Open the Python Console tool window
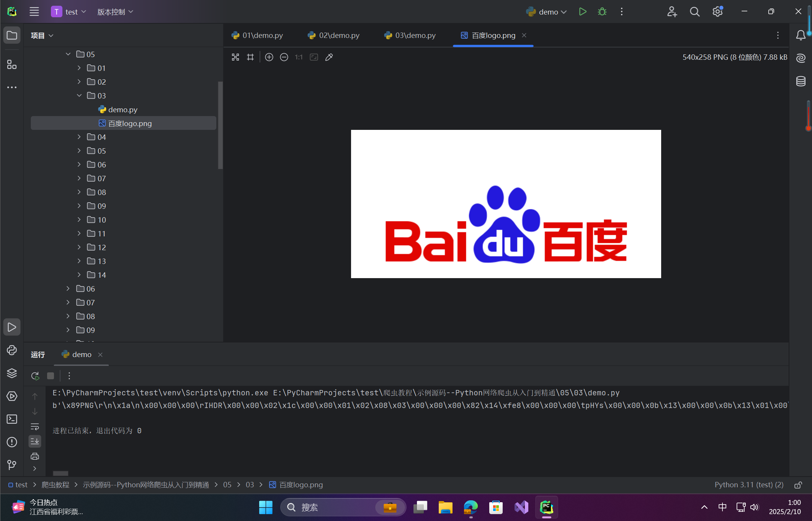 click(x=12, y=350)
